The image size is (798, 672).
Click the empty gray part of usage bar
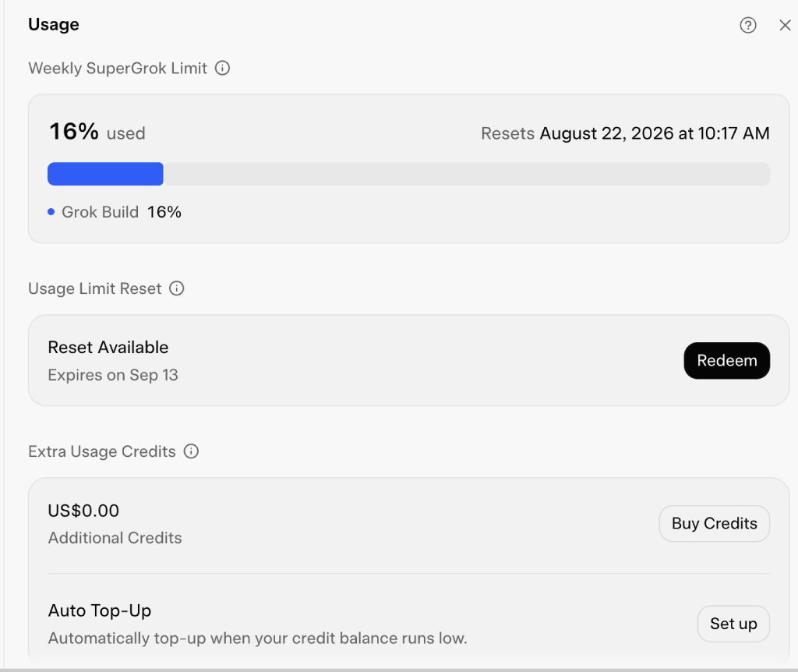466,174
